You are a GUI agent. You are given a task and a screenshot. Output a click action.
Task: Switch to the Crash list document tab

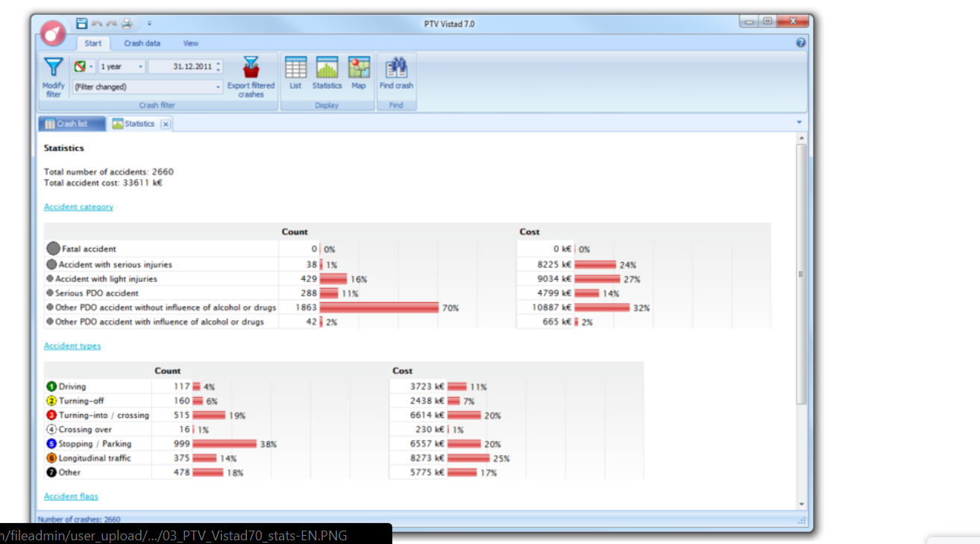coord(72,124)
